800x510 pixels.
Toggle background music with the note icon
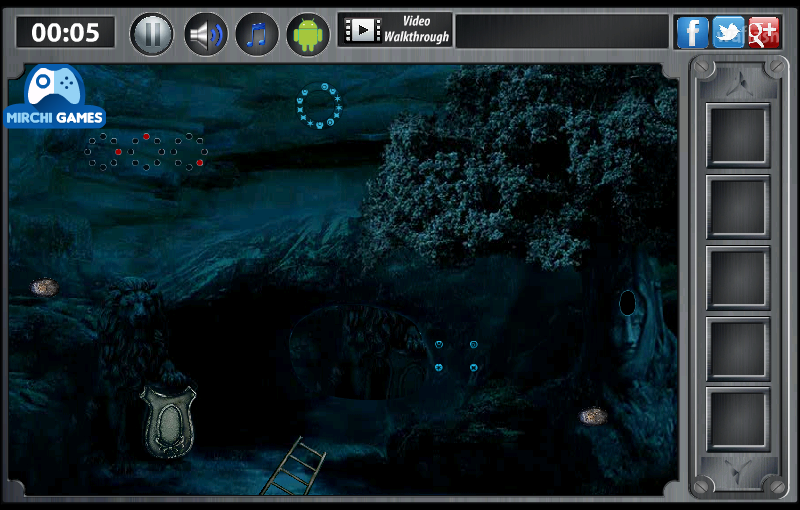pyautogui.click(x=257, y=34)
